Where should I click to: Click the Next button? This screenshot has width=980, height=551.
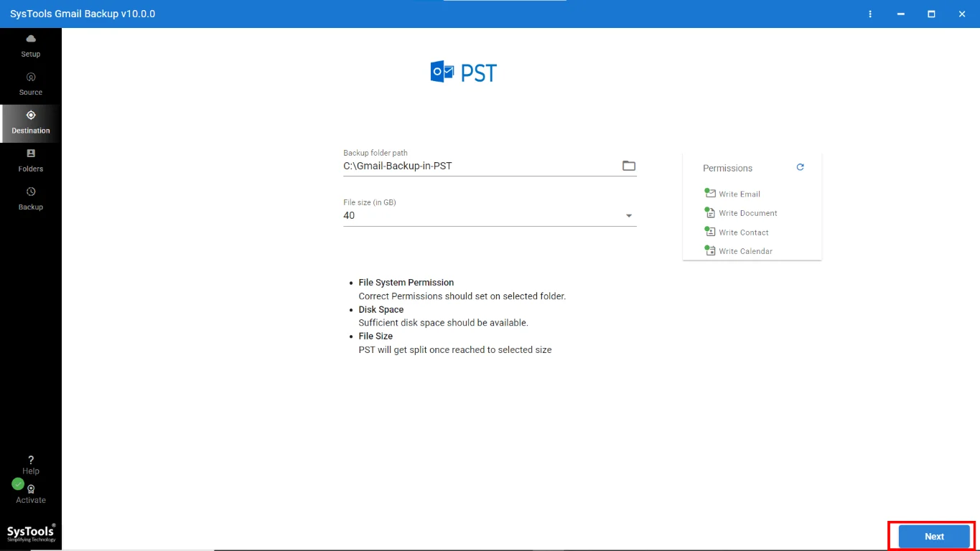click(x=934, y=536)
